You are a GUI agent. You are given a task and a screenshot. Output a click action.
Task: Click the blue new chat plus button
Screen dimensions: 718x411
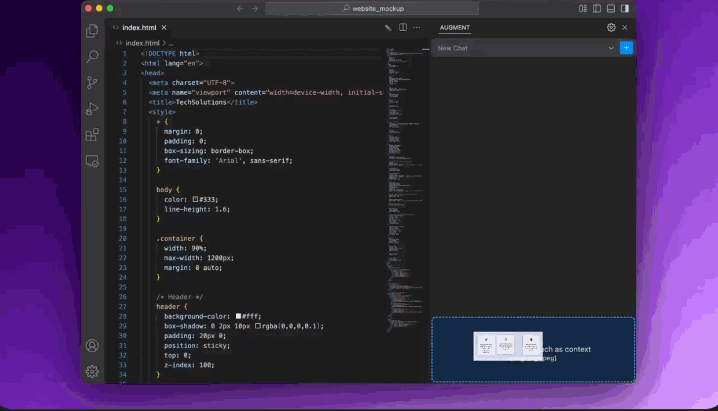(626, 48)
